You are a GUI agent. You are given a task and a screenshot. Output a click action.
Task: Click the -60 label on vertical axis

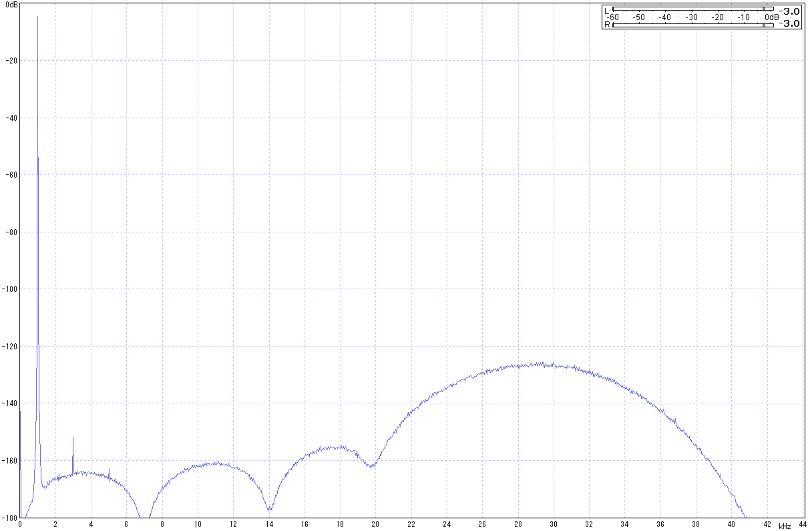pos(11,175)
